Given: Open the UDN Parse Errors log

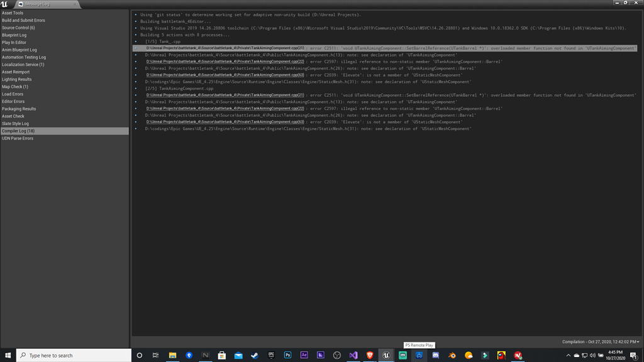Looking at the screenshot, I should (x=65, y=138).
